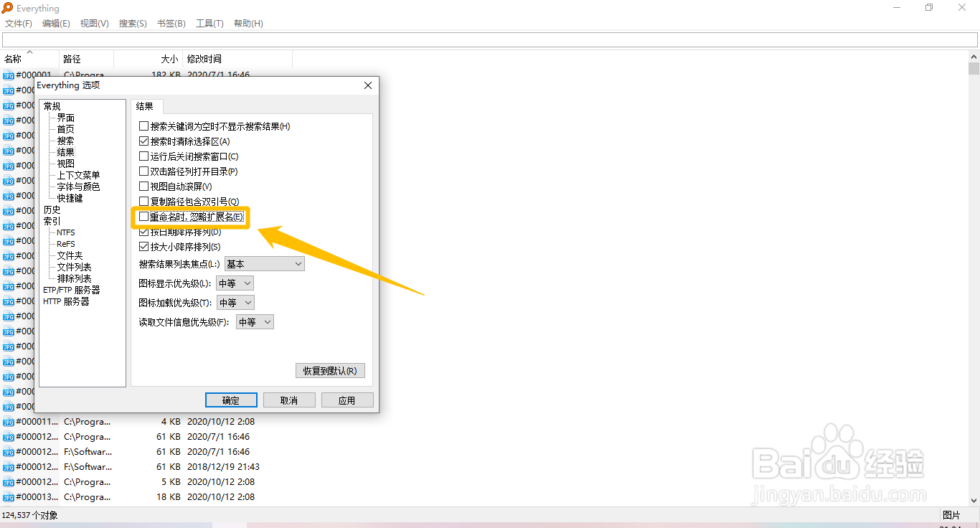Click the Everything magnifier icon in title bar
The height and width of the screenshot is (528, 980).
point(7,8)
